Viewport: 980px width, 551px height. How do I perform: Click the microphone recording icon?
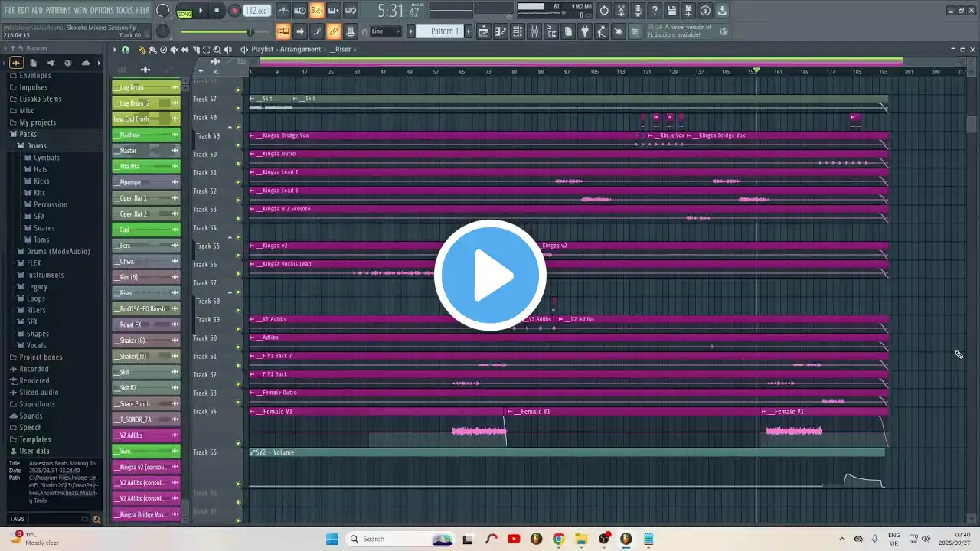pyautogui.click(x=638, y=11)
